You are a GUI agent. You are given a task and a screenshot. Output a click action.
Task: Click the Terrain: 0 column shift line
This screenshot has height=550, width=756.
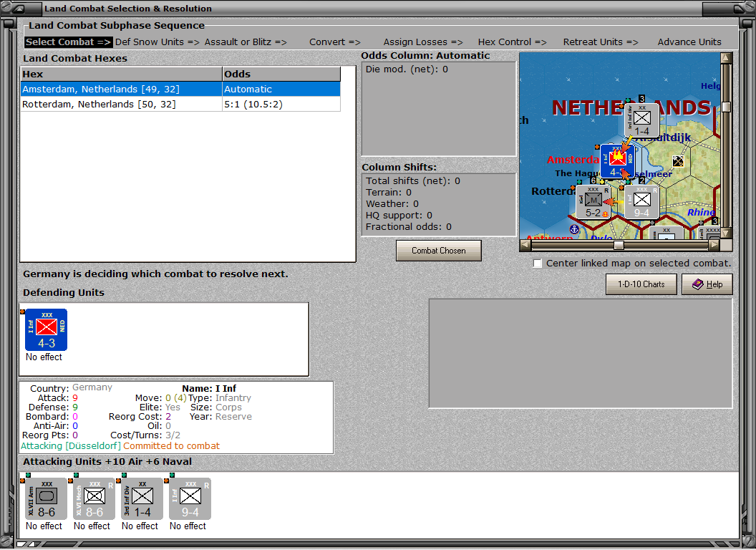pyautogui.click(x=389, y=192)
